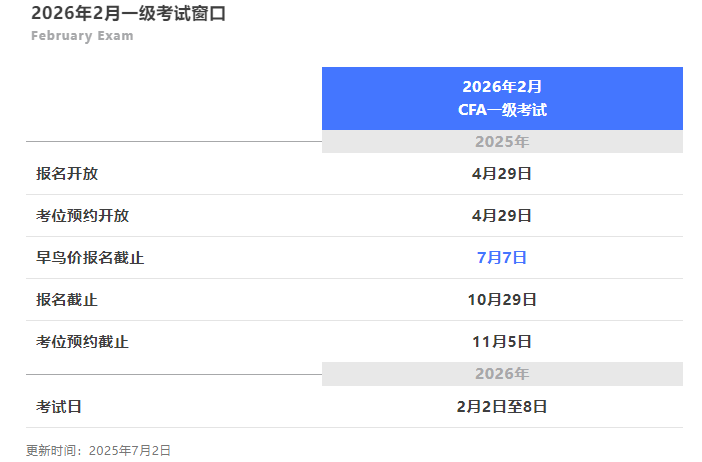Click the 2026年2月 text in blue header
This screenshot has height=462, width=702.
click(x=502, y=86)
